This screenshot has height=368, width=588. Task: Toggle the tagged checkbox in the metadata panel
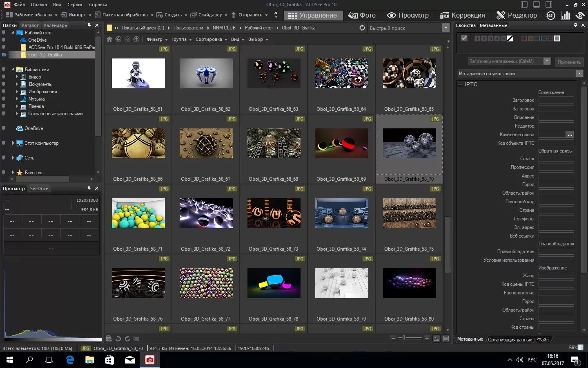click(x=464, y=38)
